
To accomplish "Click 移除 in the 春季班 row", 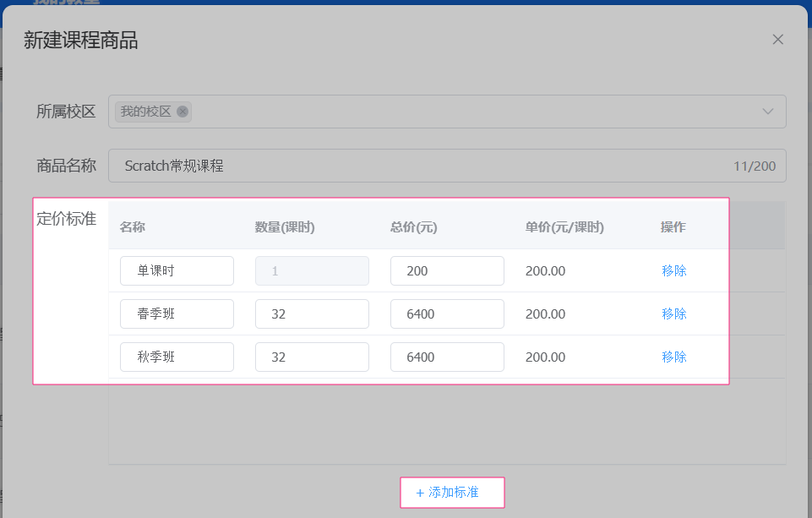I will click(673, 314).
